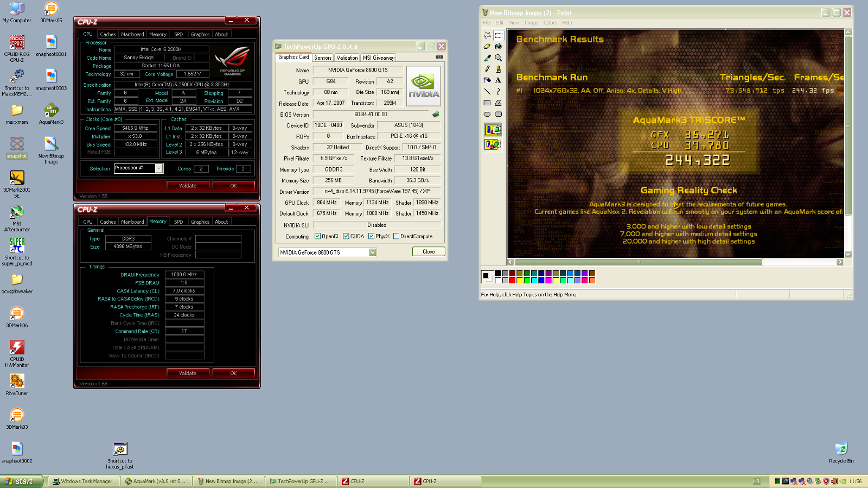Pick the Fill With Color bucket tool
Viewport: 868px width, 488px height.
499,47
